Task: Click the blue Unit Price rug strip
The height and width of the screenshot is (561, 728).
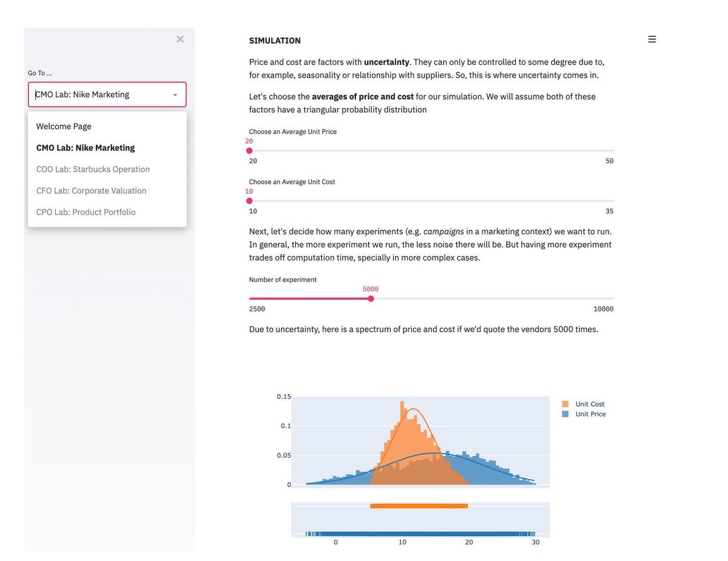Action: click(420, 534)
